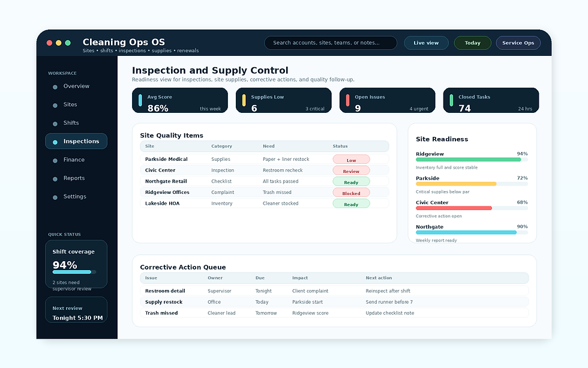This screenshot has height=368, width=588.
Task: Click the Reinspect after shift next action
Action: (x=388, y=291)
